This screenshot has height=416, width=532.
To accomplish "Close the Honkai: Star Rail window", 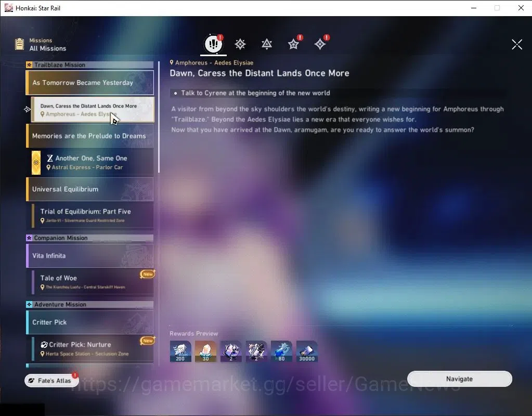I will coord(521,8).
